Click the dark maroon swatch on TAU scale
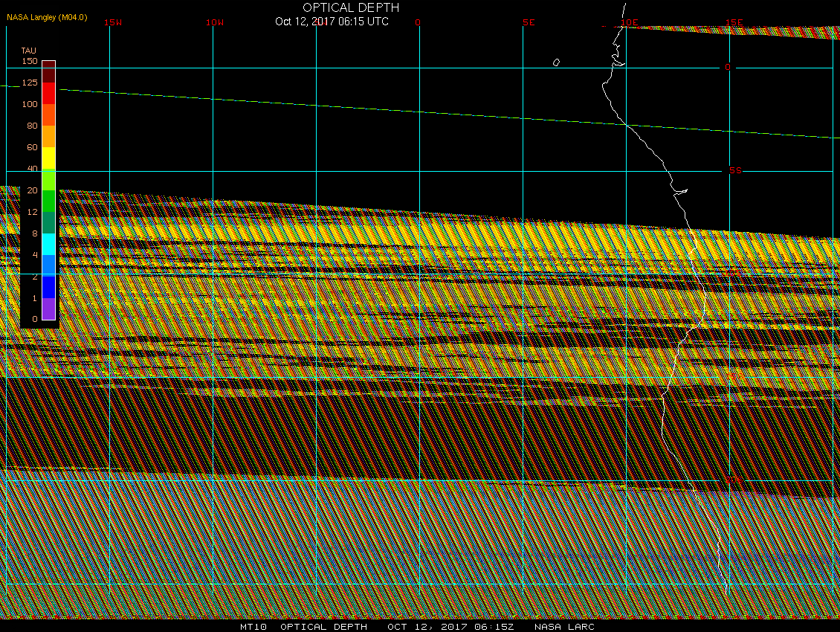Viewport: 840px width, 632px height. coord(48,72)
